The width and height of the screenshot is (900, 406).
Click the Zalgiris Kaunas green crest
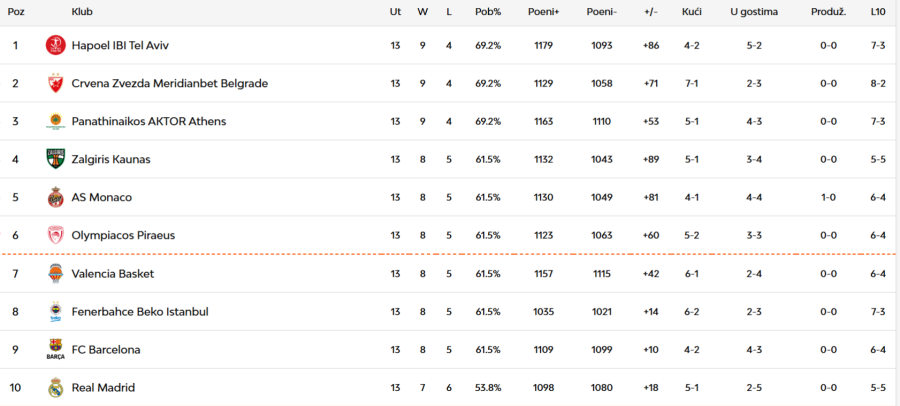[x=55, y=159]
